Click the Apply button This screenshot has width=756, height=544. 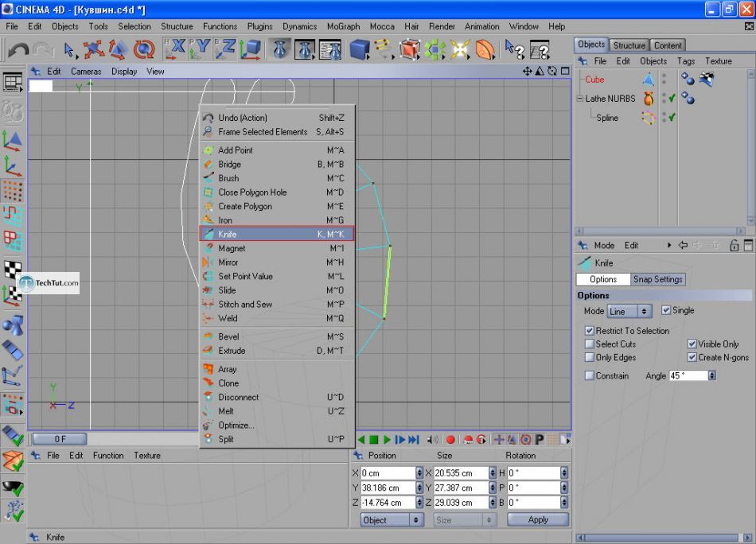click(x=538, y=520)
